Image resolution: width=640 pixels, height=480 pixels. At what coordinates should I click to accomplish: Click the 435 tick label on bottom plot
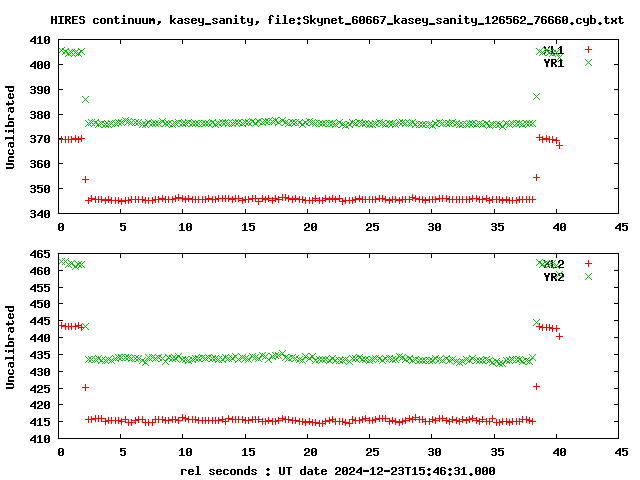[x=40, y=355]
